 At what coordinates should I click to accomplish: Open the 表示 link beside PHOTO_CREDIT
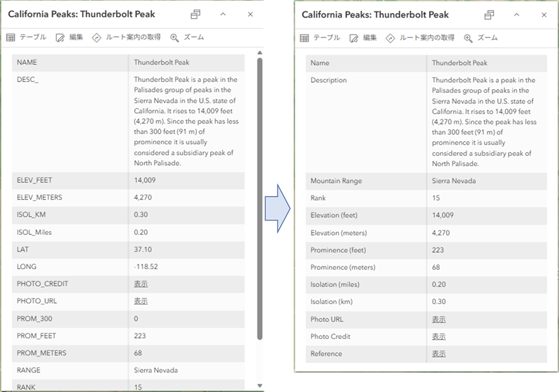click(x=141, y=284)
